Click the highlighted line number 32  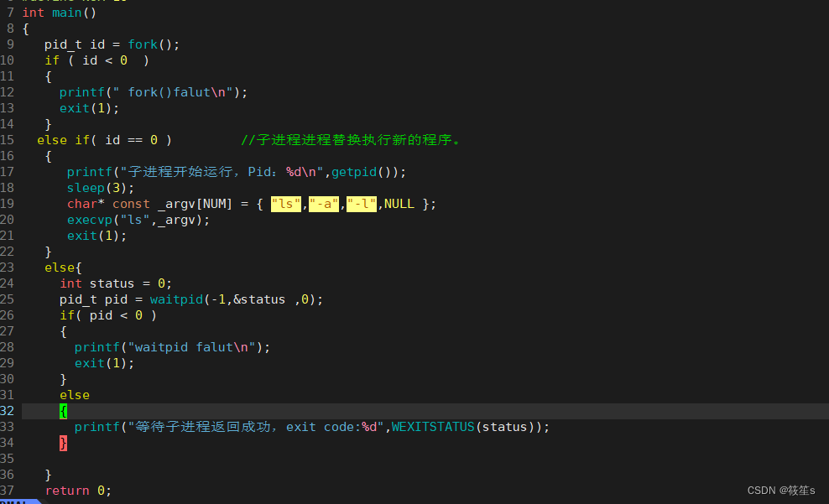pyautogui.click(x=8, y=411)
